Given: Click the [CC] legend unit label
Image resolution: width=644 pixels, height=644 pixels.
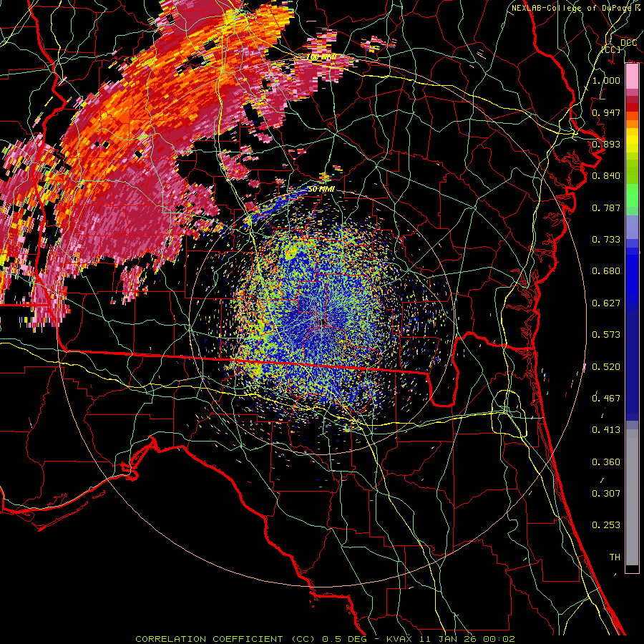Looking at the screenshot, I should (x=611, y=49).
